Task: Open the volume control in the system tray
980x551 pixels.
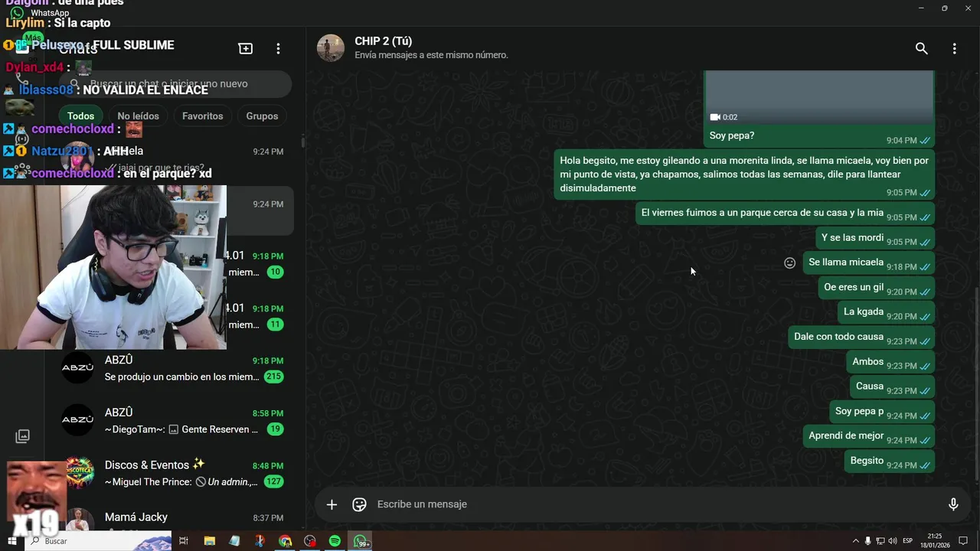Action: click(893, 541)
